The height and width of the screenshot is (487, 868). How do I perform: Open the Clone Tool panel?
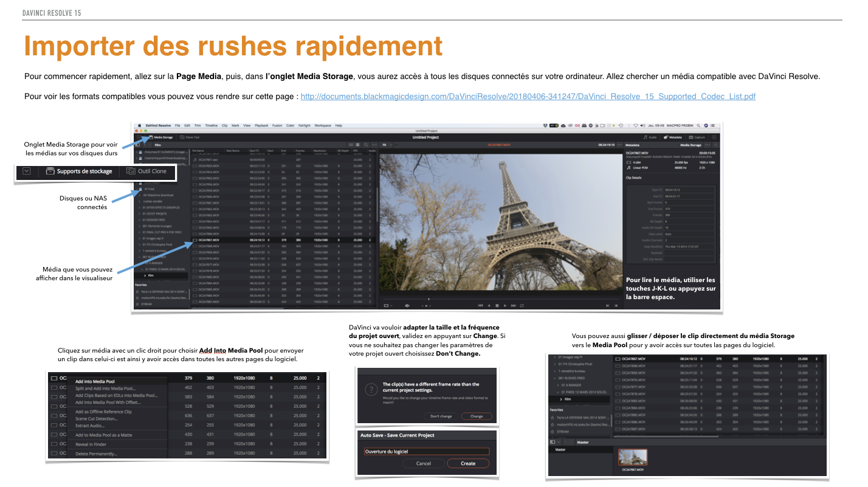[190, 138]
